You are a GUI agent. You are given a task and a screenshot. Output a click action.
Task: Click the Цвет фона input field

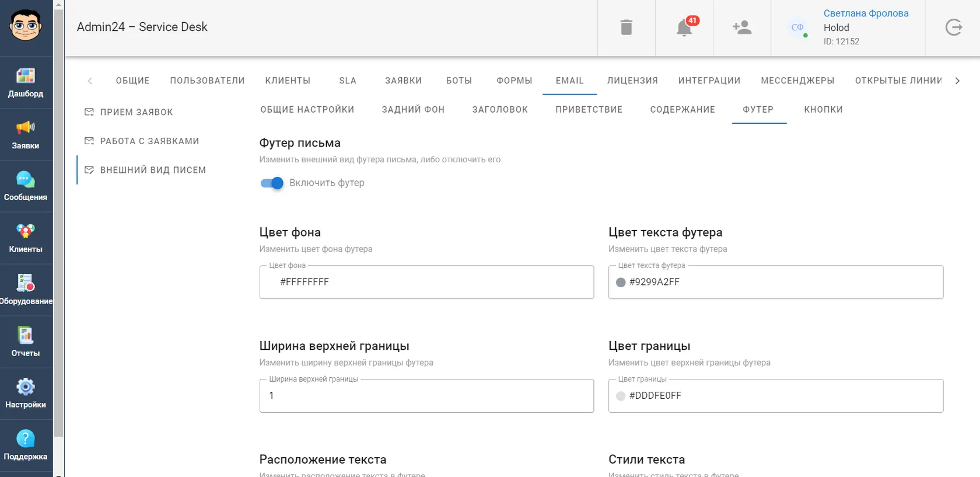[426, 282]
